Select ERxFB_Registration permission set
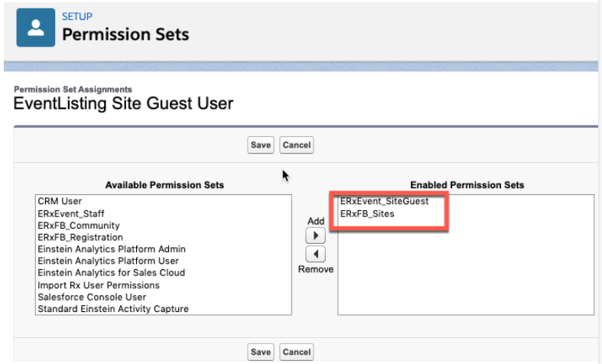Viewport: 602px width, 364px height. tap(80, 238)
